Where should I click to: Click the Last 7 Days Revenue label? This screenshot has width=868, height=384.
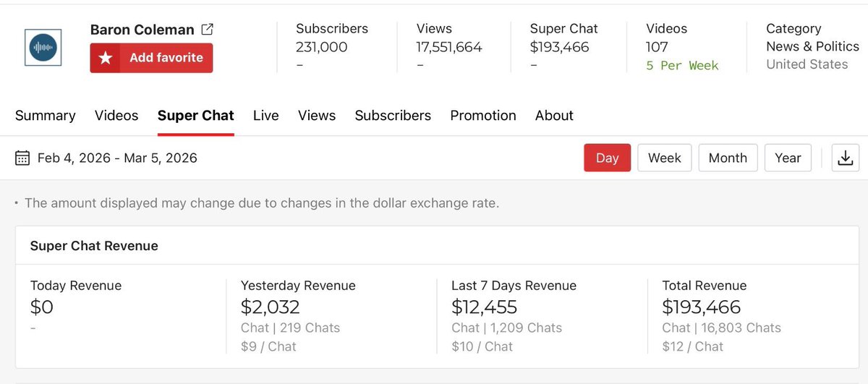(514, 286)
